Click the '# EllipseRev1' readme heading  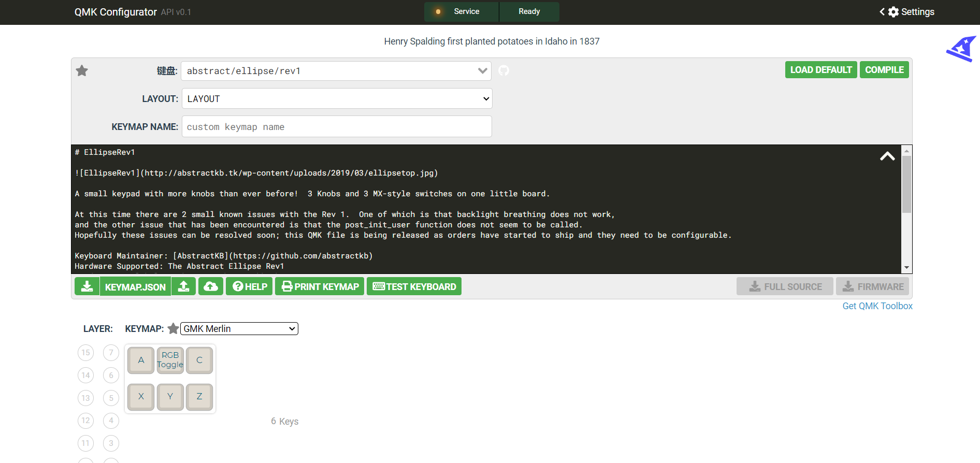[105, 152]
